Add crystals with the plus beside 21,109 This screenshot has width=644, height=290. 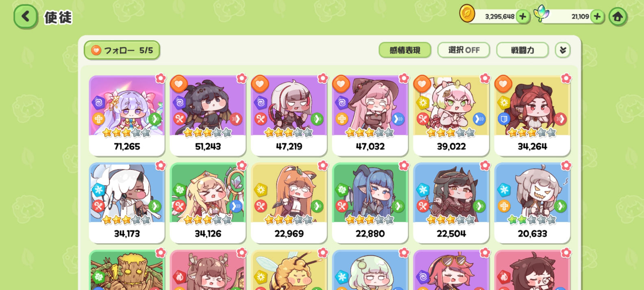[597, 17]
